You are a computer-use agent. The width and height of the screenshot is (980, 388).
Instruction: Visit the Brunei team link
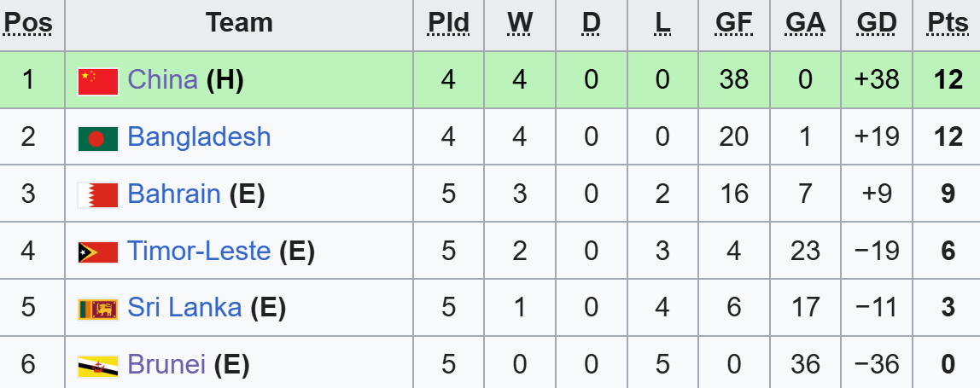pyautogui.click(x=166, y=365)
